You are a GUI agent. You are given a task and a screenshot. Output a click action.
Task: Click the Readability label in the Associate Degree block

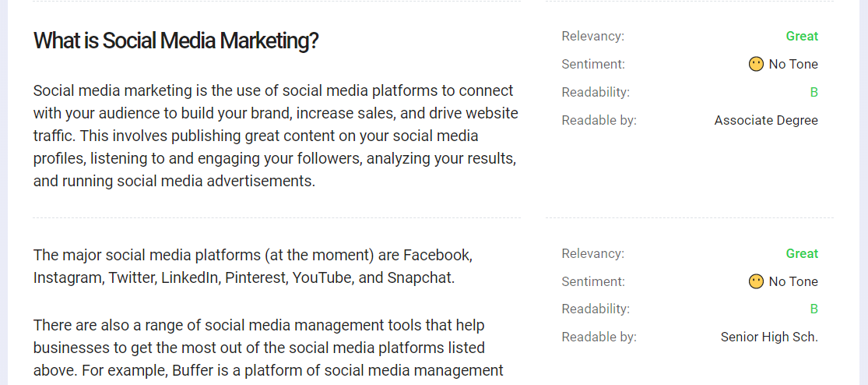[x=596, y=93]
